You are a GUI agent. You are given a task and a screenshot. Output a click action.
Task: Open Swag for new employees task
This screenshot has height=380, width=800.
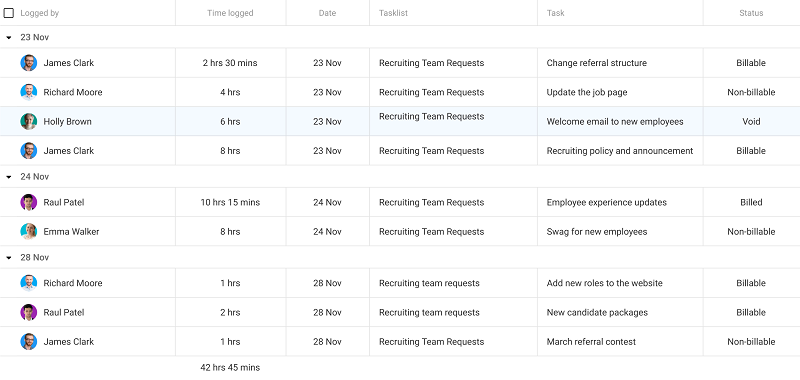[x=597, y=232]
